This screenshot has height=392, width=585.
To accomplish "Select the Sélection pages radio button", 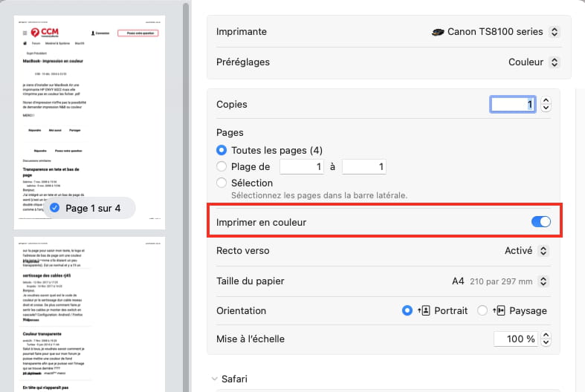I will (x=222, y=183).
